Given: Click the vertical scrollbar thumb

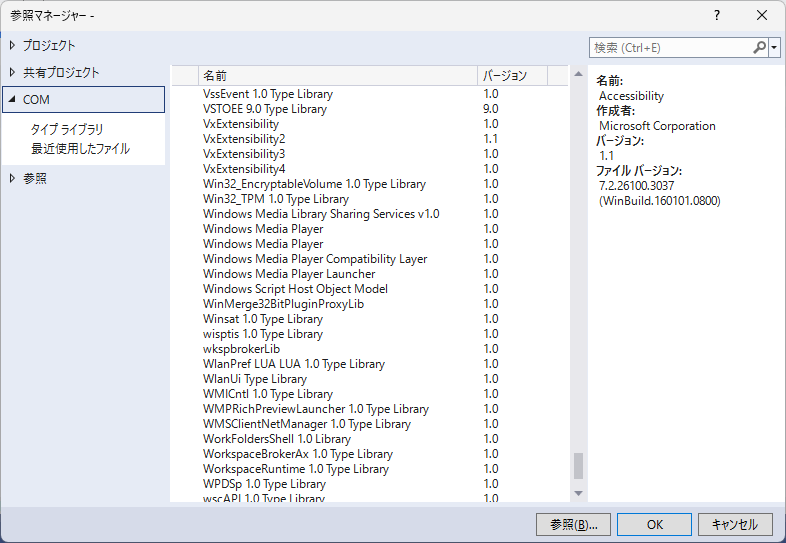Looking at the screenshot, I should click(578, 466).
